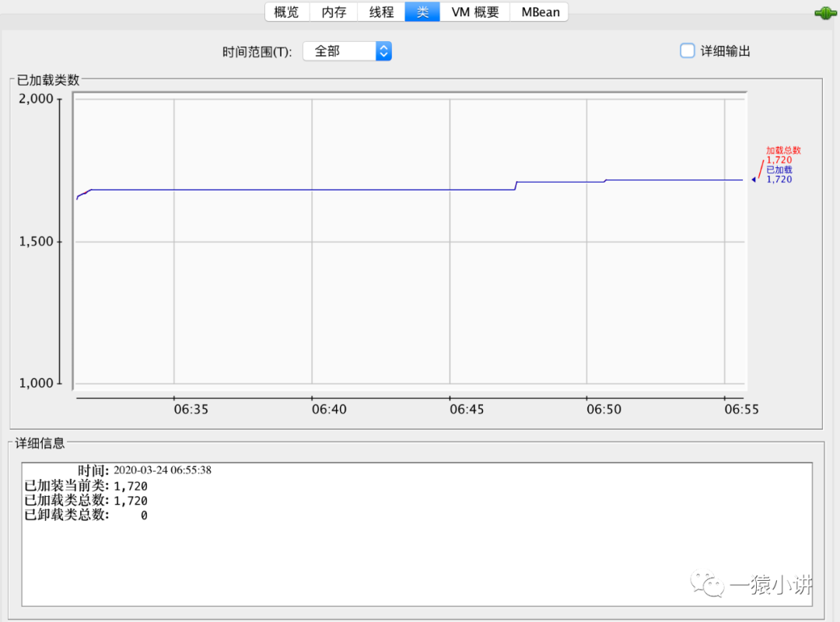The width and height of the screenshot is (840, 622).
Task: Click the 已卸载类总数 row in details
Action: (86, 515)
